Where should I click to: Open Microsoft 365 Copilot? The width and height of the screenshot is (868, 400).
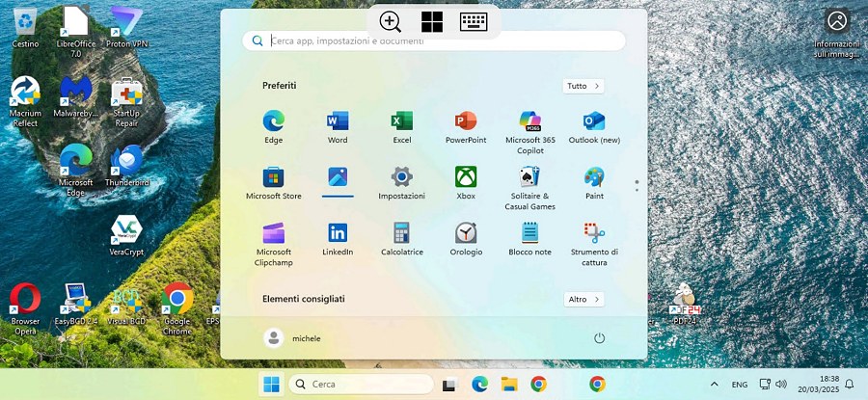pos(530,132)
